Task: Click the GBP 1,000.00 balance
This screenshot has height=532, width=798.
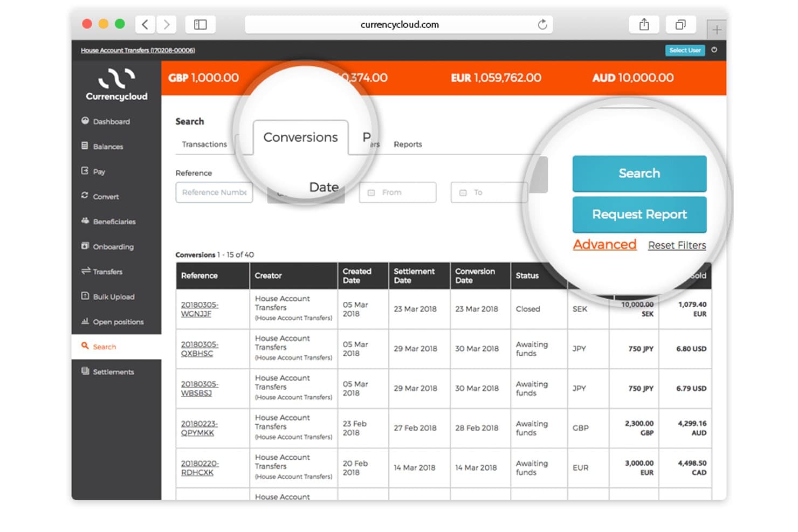Action: point(203,78)
